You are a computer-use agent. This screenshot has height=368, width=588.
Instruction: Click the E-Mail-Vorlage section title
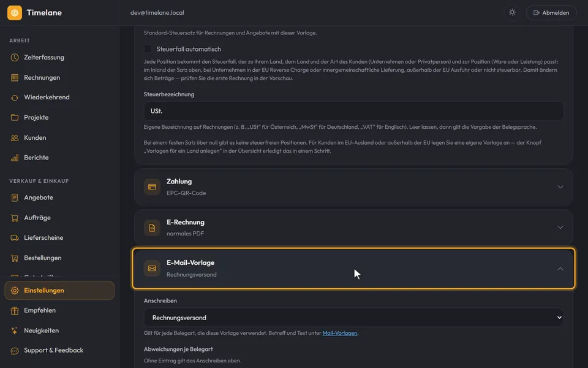pyautogui.click(x=190, y=263)
